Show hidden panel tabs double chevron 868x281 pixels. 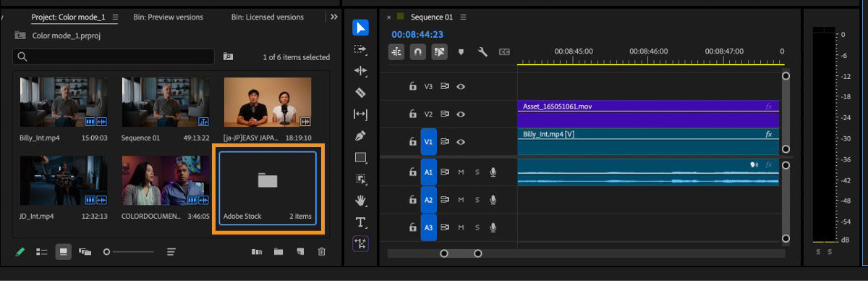point(333,17)
